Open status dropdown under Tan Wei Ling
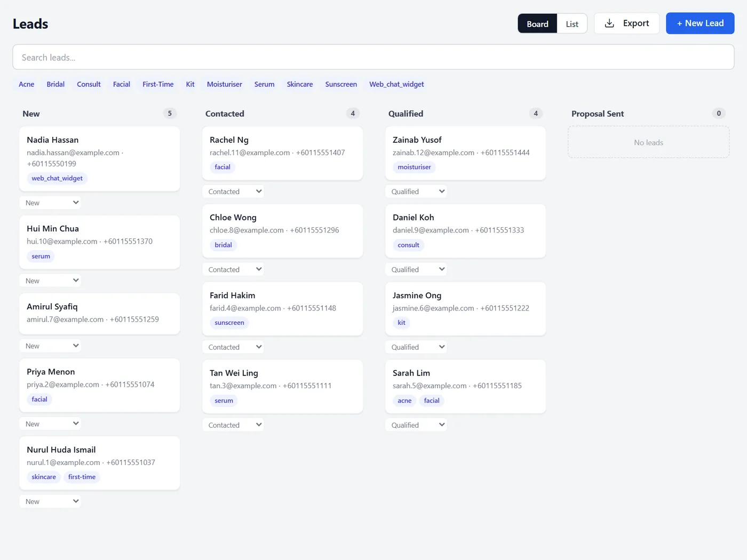Screen dimensions: 747x560 [x=233, y=425]
